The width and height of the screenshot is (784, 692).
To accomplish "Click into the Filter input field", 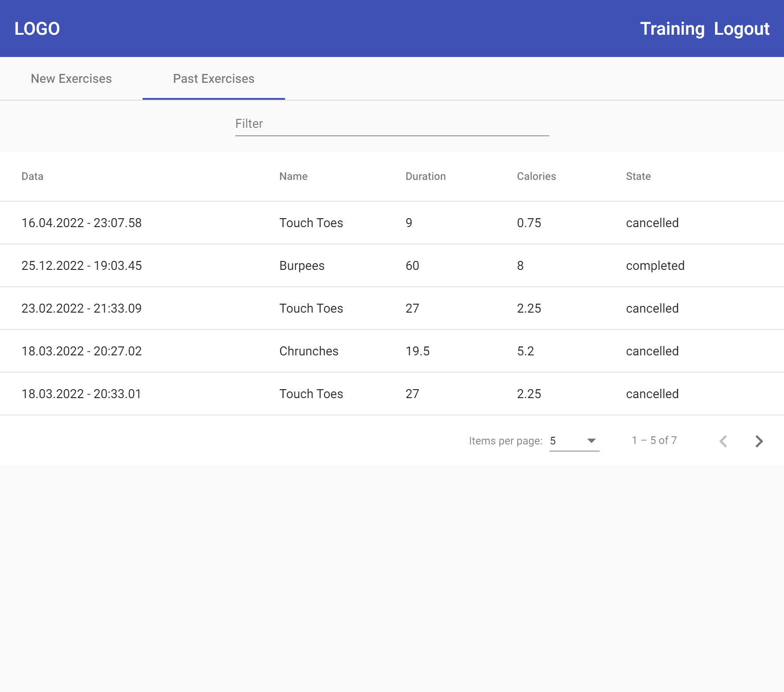I will pyautogui.click(x=392, y=124).
